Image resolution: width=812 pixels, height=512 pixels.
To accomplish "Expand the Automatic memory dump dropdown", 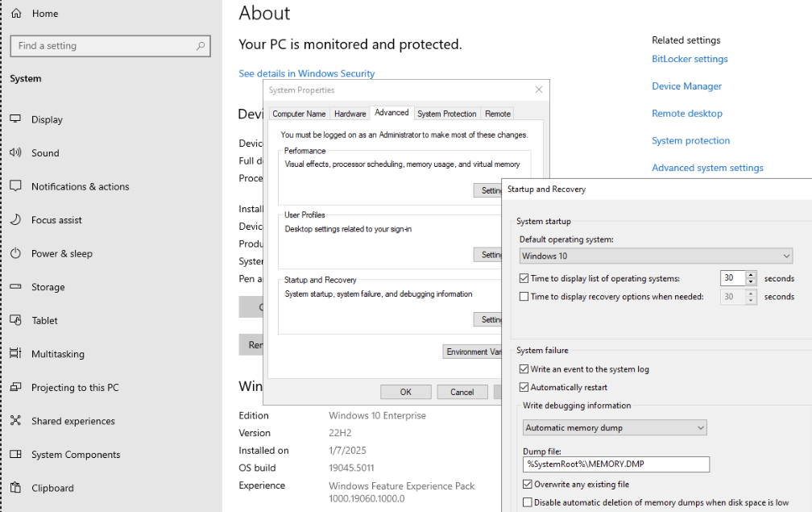I will pos(615,427).
